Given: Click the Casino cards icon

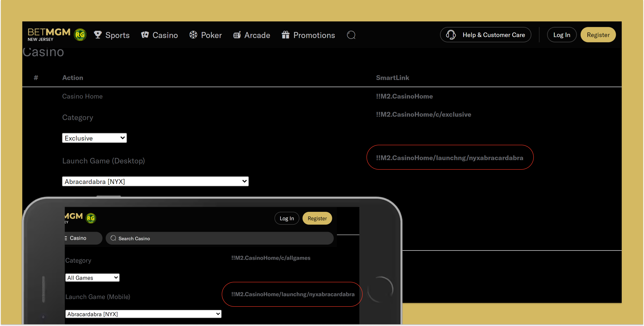Looking at the screenshot, I should (145, 35).
